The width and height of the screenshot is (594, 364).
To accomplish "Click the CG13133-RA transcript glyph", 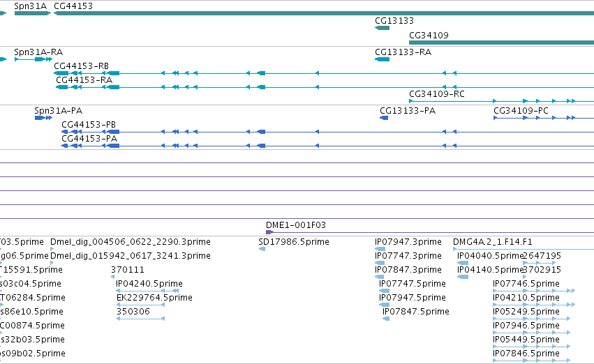I will (383, 59).
